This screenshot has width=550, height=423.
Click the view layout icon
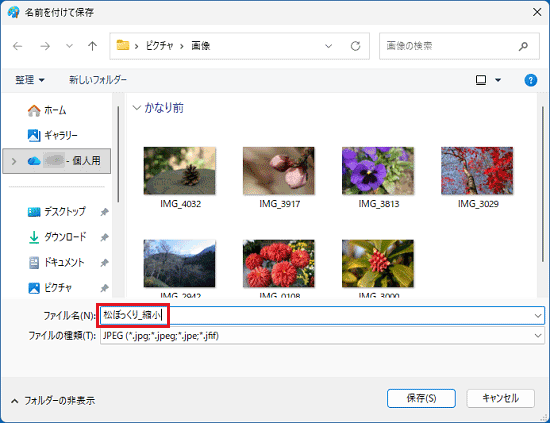(481, 80)
